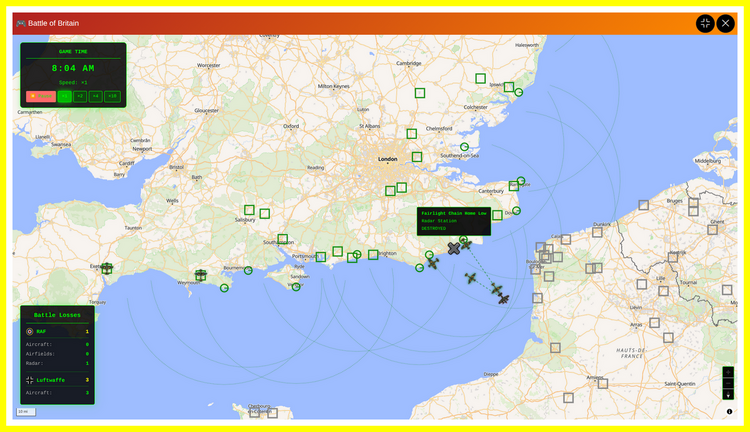Select airfield square left of Chelmsford
The width and height of the screenshot is (750, 432).
pos(412,133)
